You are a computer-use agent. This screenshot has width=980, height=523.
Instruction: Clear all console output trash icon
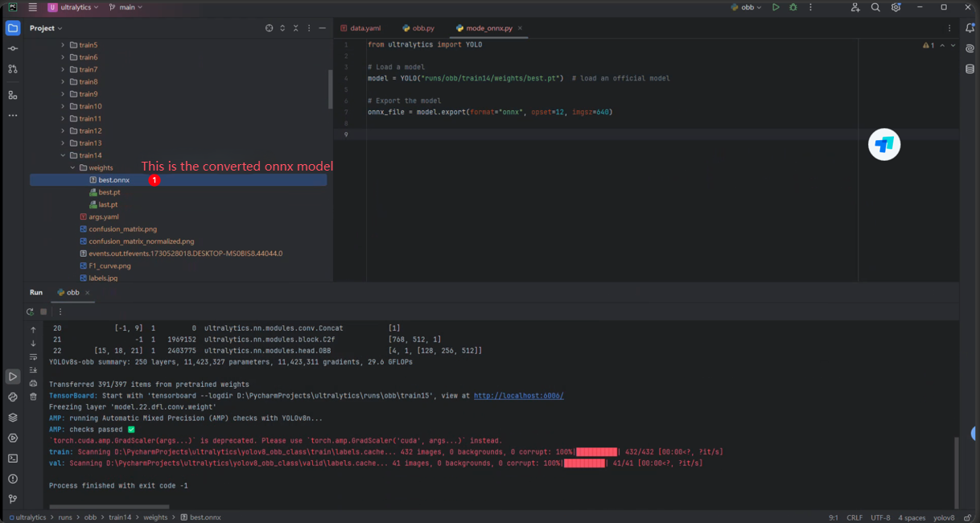point(33,397)
